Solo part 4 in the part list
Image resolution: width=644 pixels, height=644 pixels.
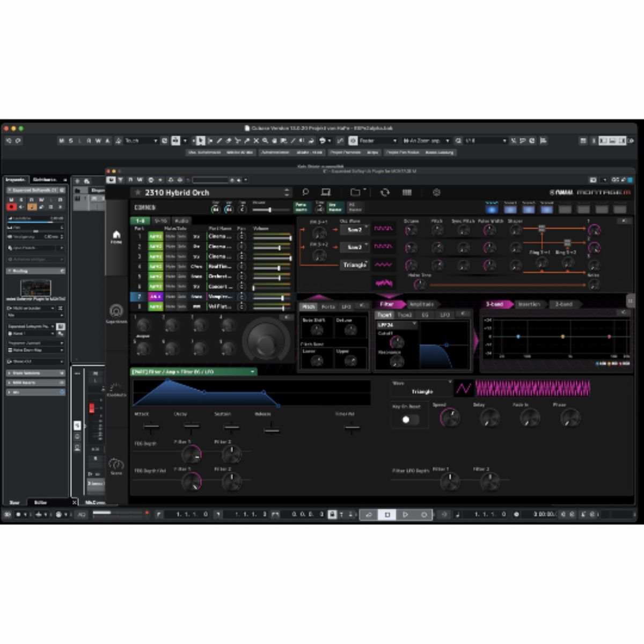click(182, 267)
